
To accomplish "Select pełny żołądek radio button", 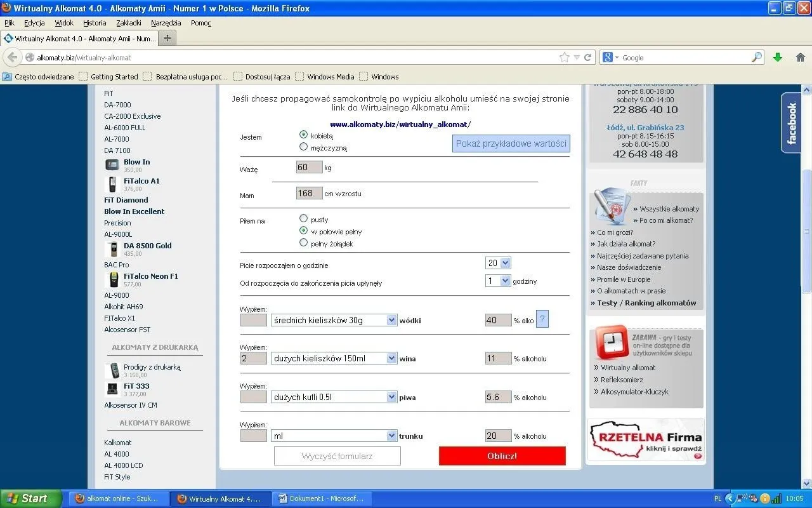I will [303, 243].
